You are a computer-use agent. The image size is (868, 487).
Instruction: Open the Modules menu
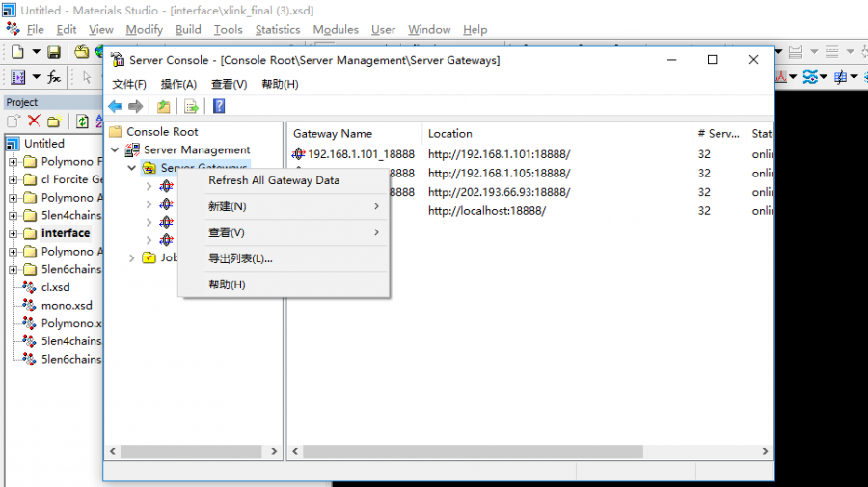pos(336,29)
